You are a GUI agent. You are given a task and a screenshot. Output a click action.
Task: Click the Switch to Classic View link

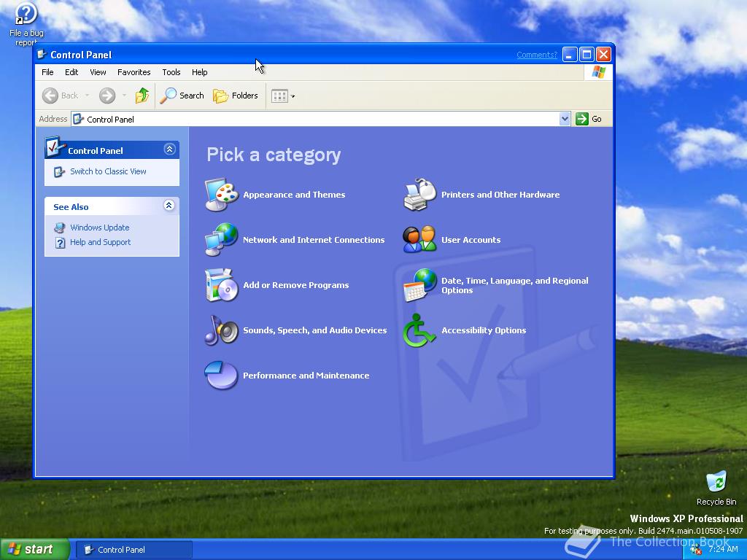tap(108, 171)
